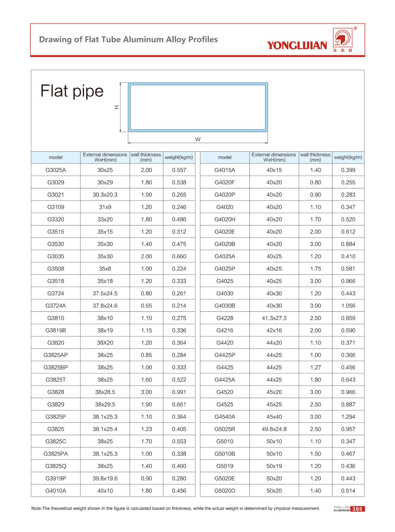Select the G3025A model cell

coord(56,170)
